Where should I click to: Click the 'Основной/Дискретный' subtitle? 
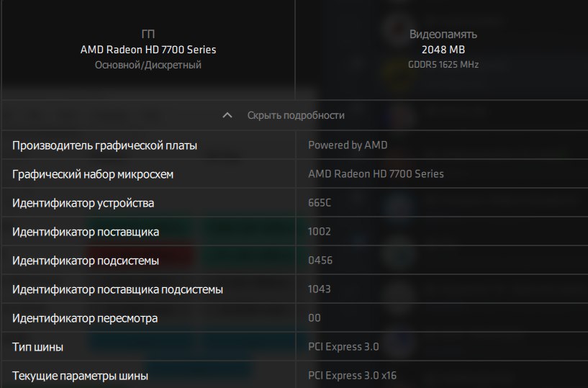coord(148,65)
